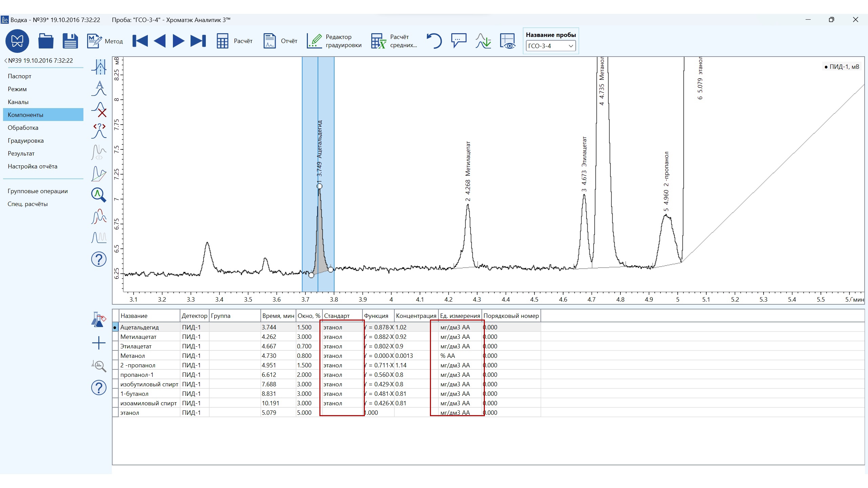
Task: Expand the Название пробы dropdown
Action: [x=571, y=46]
